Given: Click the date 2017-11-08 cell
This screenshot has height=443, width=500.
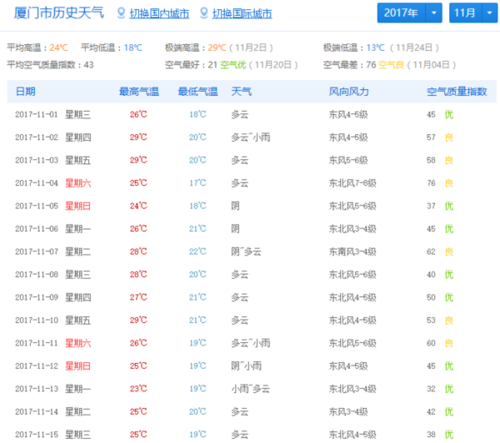Looking at the screenshot, I should (36, 275).
